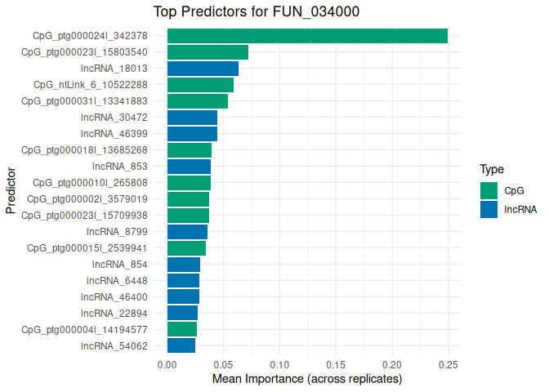
Task: Select the CpG_ptg000004l_14194577 bar
Action: click(x=182, y=329)
